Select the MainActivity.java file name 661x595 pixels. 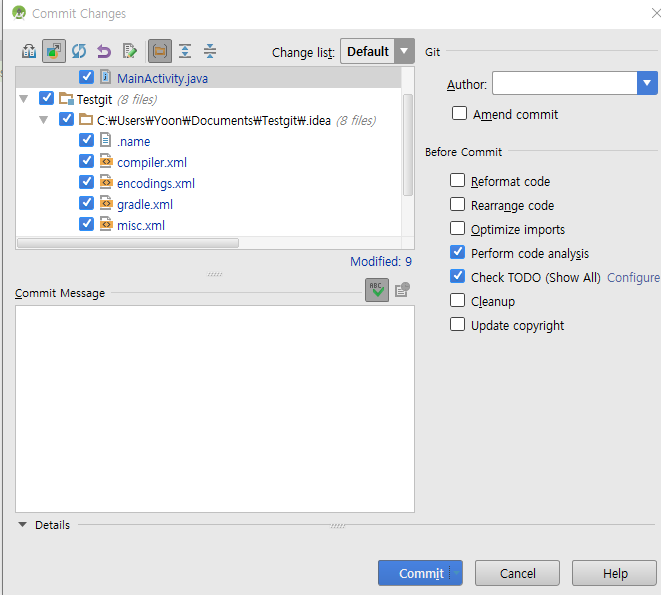coord(162,78)
